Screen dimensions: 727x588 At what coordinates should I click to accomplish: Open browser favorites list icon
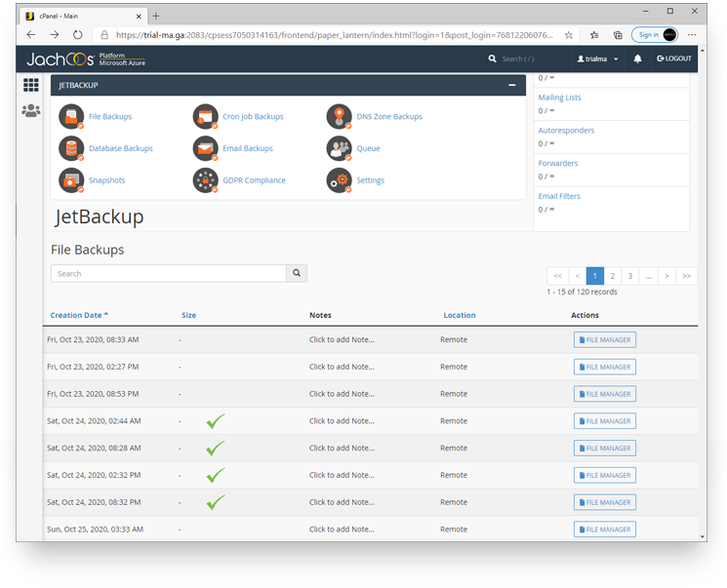(x=594, y=35)
